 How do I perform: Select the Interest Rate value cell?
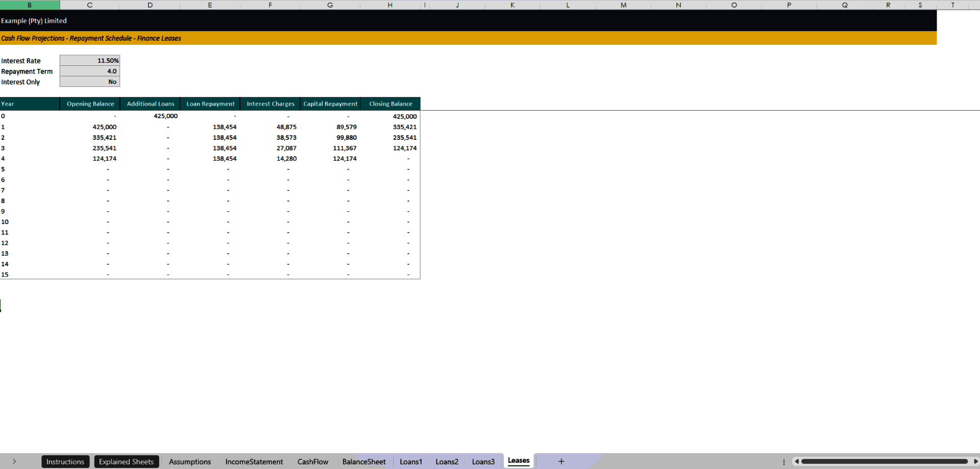tap(89, 60)
